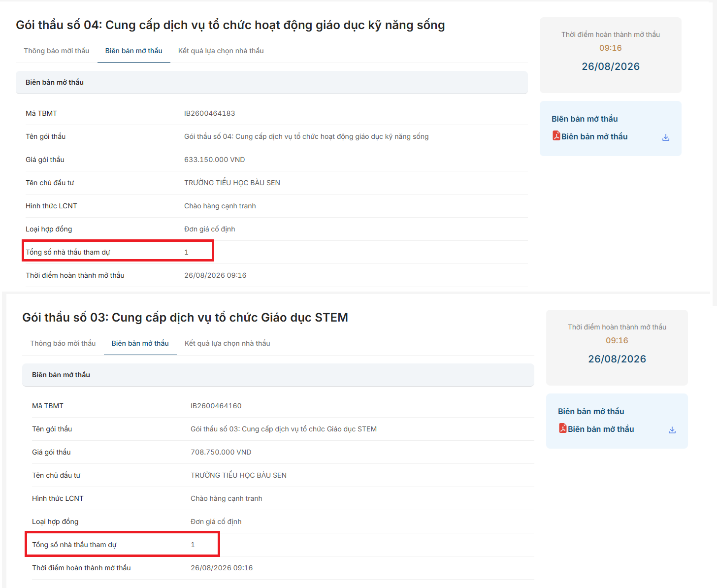The width and height of the screenshot is (717, 588).
Task: Click the PDF icon in the Gói thầu số 04 panel
Action: click(x=556, y=135)
